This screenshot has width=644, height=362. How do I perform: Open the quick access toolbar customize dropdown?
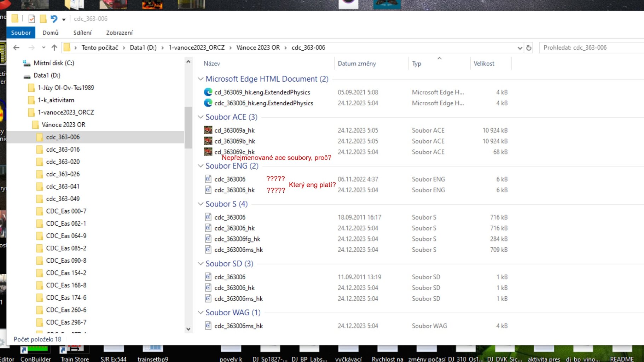64,19
